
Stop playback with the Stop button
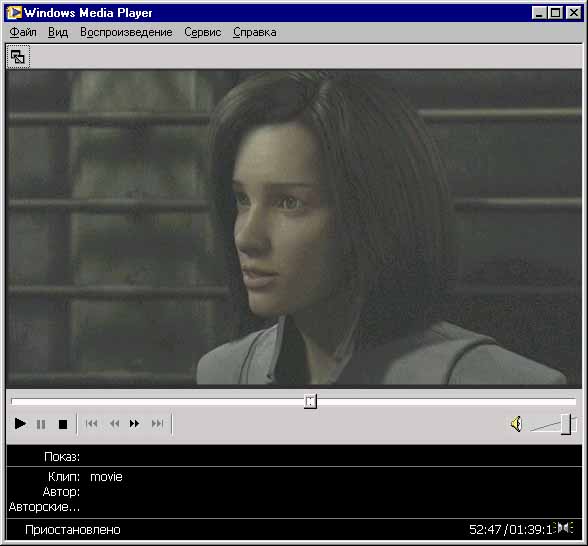[63, 424]
